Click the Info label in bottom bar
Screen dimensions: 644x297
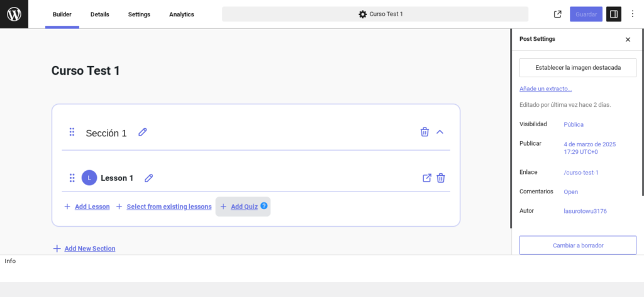10,261
